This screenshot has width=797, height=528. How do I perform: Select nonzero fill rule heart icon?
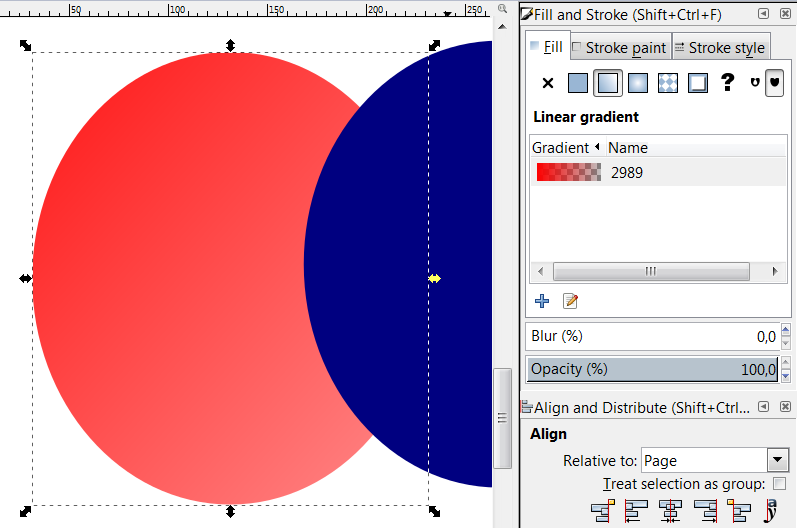774,82
